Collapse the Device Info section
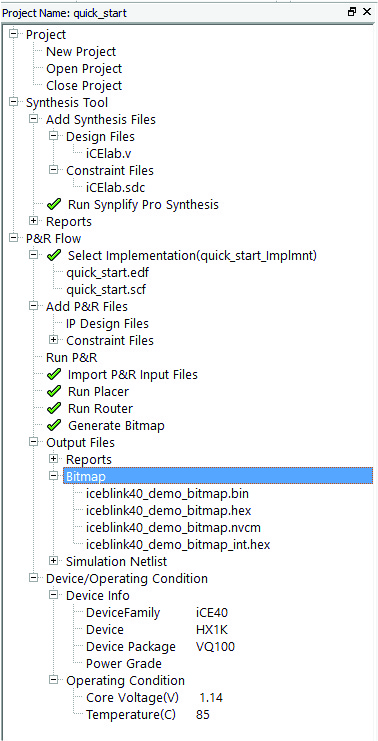The image size is (378, 741). coord(53,595)
